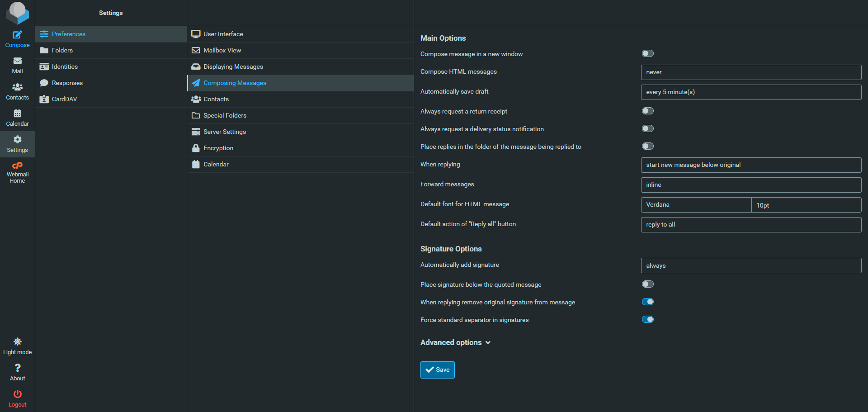Click the cPanel Webmail Home icon

(17, 172)
